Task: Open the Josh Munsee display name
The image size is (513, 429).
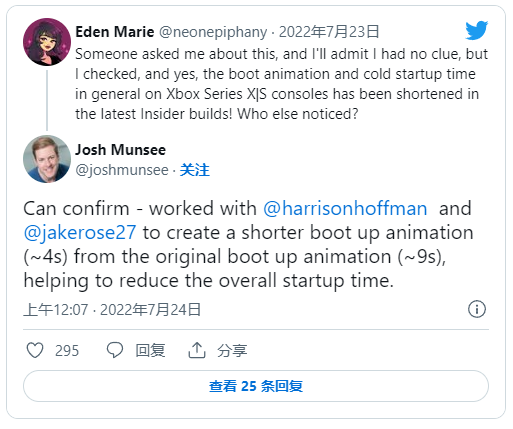Action: click(120, 150)
